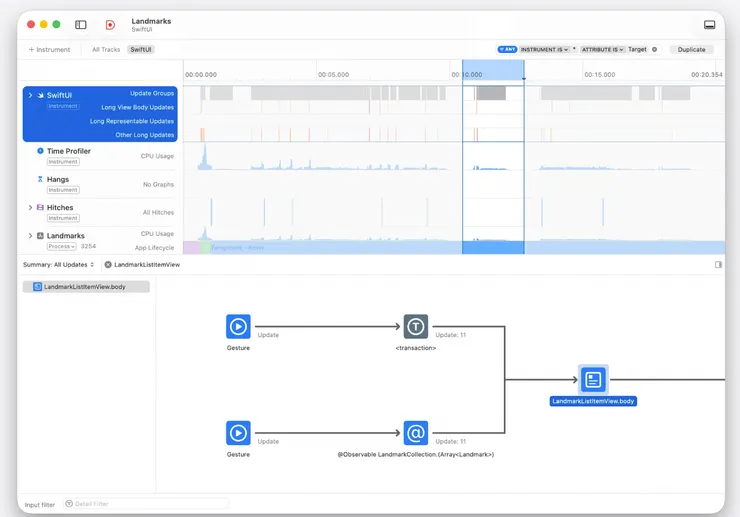
Task: Switch to the SwiftUI tab
Action: pyautogui.click(x=141, y=50)
